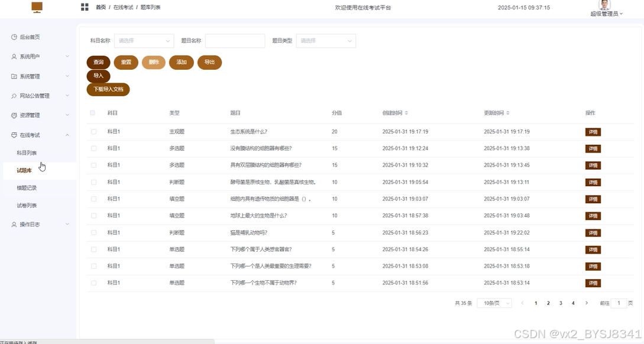Image resolution: width=644 pixels, height=344 pixels.
Task: Toggle the select-all checkbox in table header
Action: pyautogui.click(x=92, y=113)
